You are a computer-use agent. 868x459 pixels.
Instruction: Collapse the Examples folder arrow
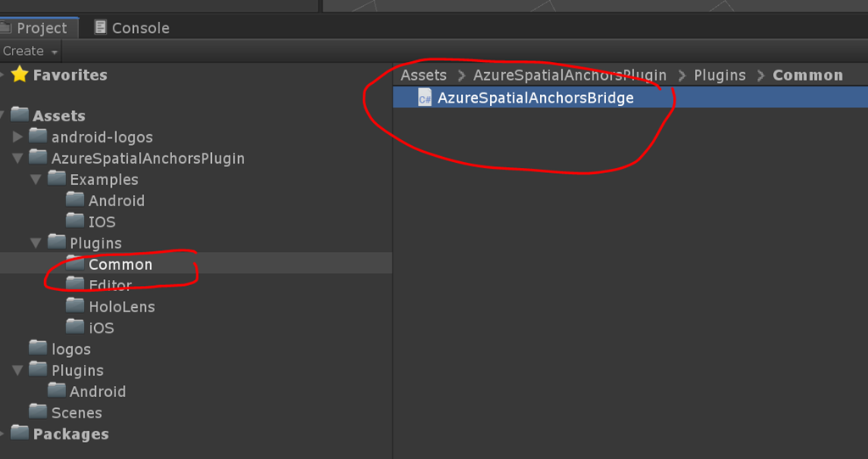click(x=36, y=180)
